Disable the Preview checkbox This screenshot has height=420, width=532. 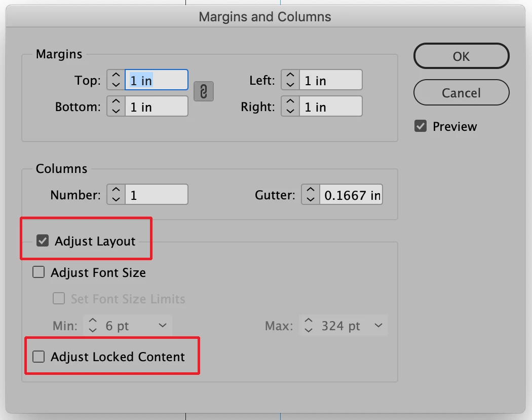pyautogui.click(x=421, y=126)
